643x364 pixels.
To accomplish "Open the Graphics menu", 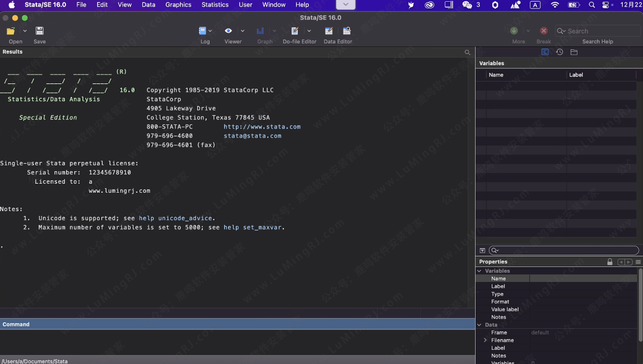I will tap(178, 5).
